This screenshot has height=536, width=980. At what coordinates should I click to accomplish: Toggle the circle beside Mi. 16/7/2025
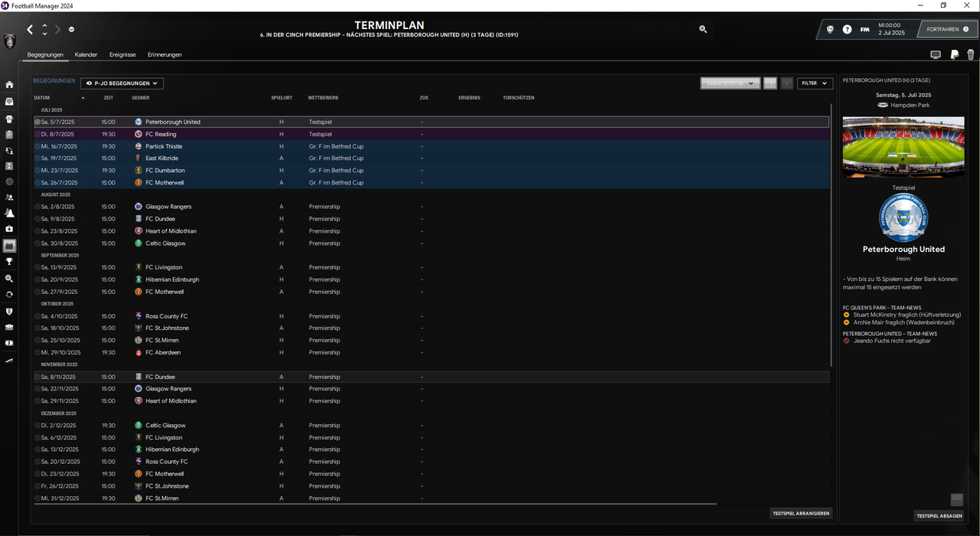[x=38, y=146]
